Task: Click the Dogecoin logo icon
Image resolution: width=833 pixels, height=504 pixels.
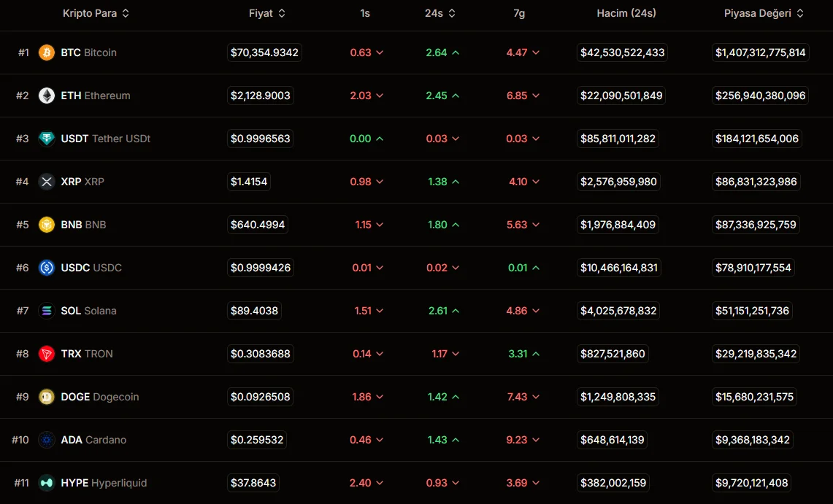Action: point(47,397)
